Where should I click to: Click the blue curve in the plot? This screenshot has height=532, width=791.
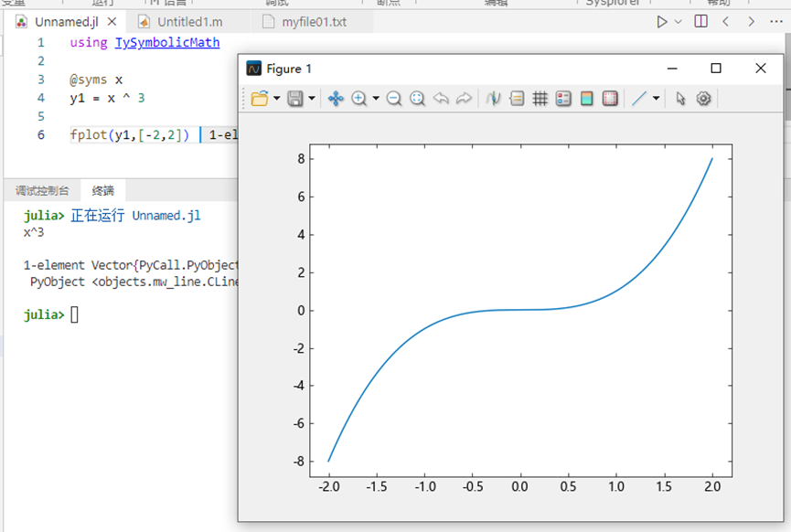pos(520,310)
